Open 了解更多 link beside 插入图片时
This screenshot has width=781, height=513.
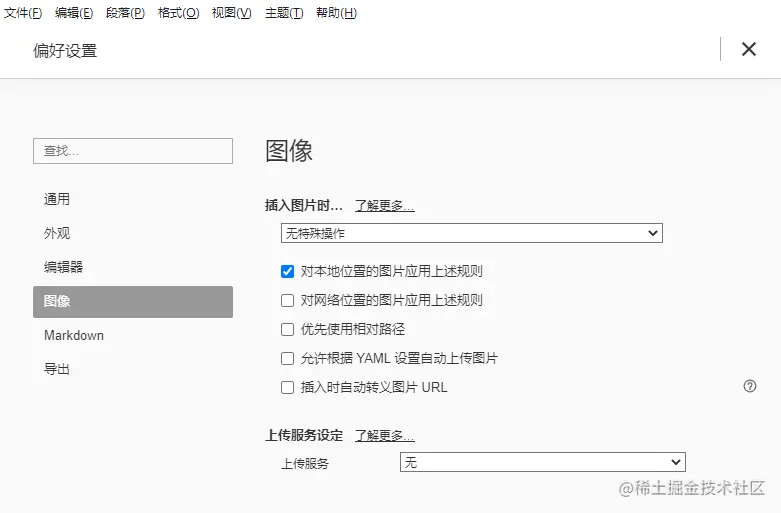(385, 206)
